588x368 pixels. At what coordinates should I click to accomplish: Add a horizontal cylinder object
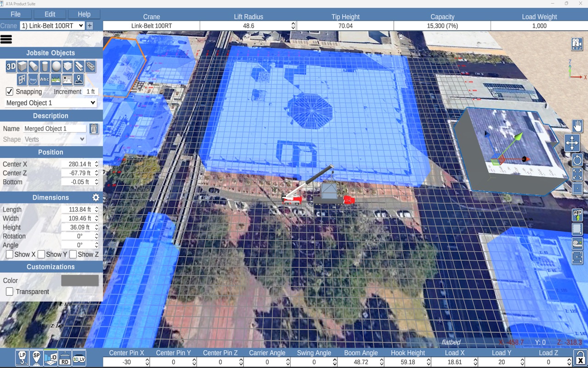[x=34, y=67]
